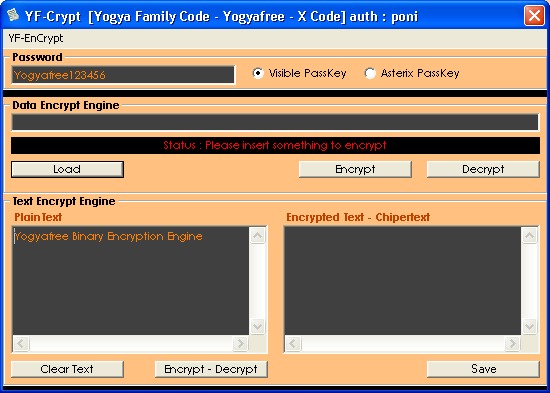Click the Encrypt button in Data Encrypt Engine
The image size is (550, 393).
click(x=355, y=169)
